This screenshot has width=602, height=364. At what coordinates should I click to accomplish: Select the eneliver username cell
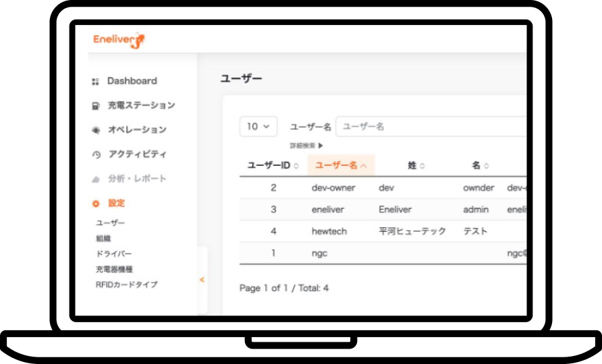(x=328, y=210)
